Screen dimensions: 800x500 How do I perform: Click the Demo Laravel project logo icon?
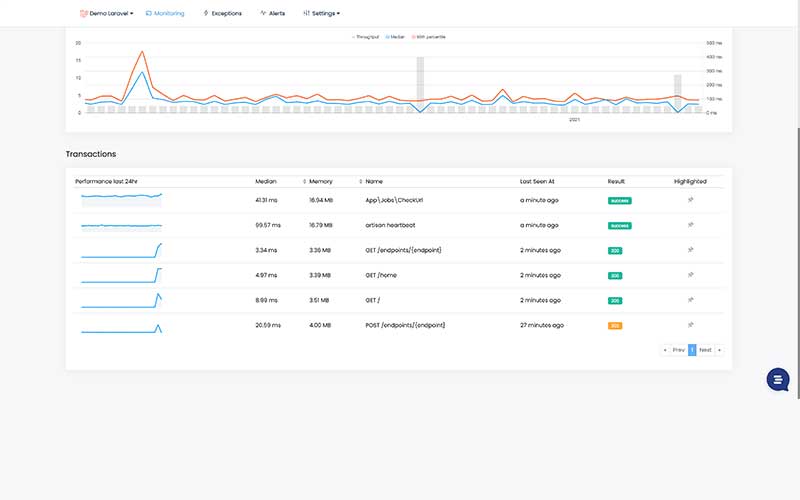coord(84,13)
